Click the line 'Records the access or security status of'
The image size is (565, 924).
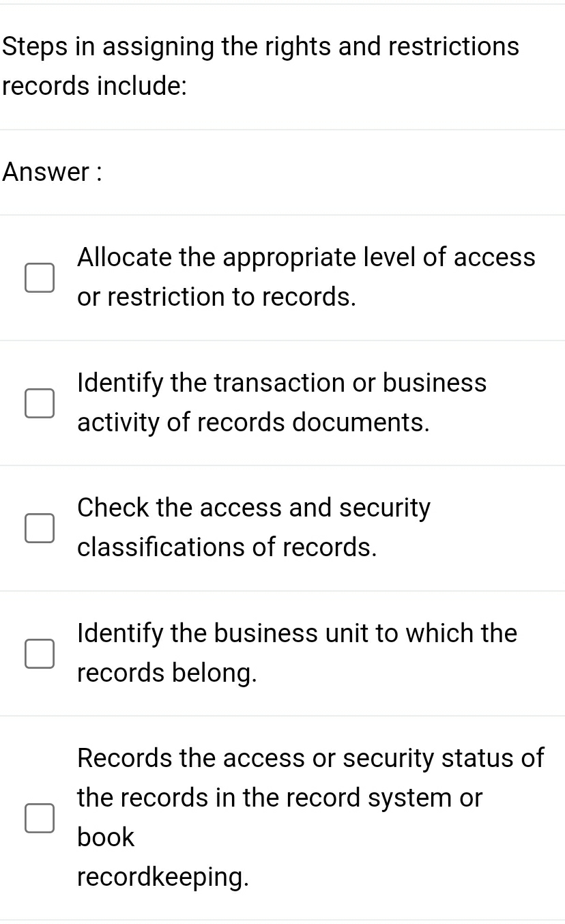click(x=310, y=758)
